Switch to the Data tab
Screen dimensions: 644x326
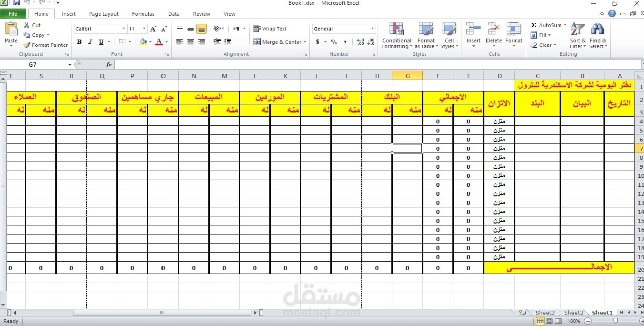point(174,14)
